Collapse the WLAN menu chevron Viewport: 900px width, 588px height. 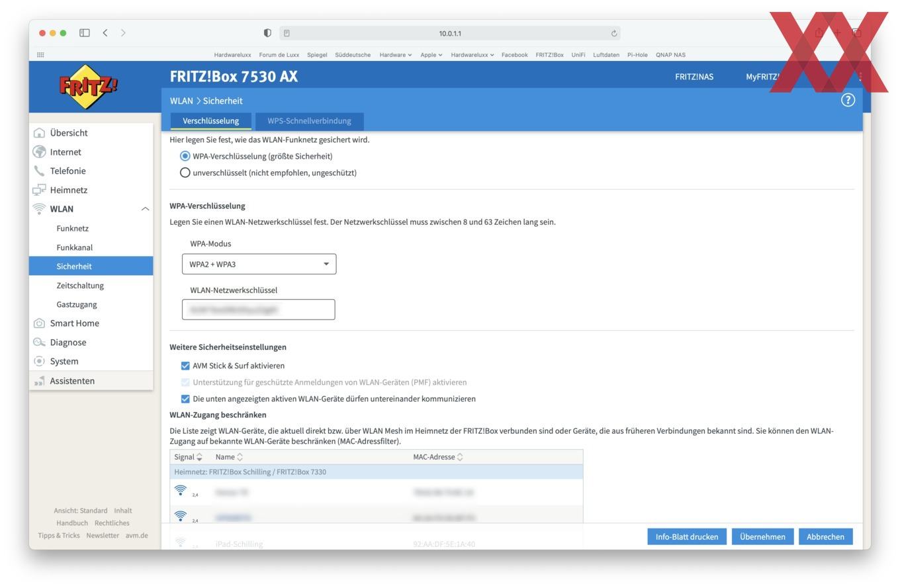[x=145, y=209]
